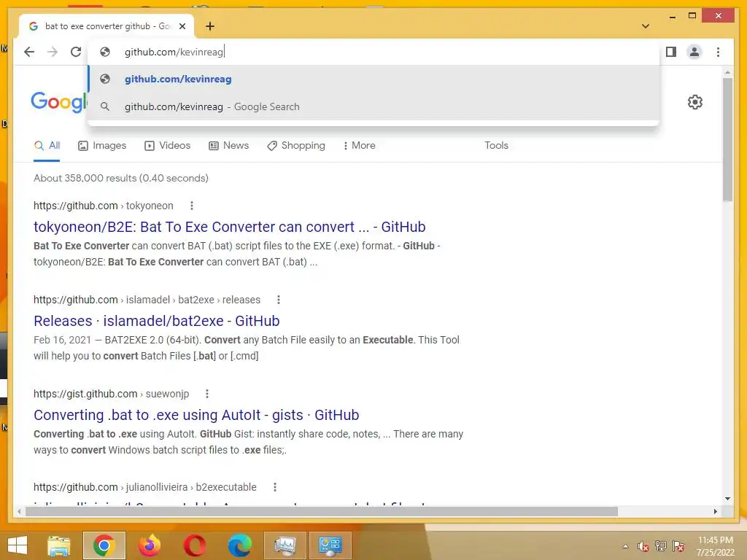Open the 'Releases · islamadel/bat2exe' result
Image resolution: width=747 pixels, height=560 pixels.
click(x=156, y=321)
